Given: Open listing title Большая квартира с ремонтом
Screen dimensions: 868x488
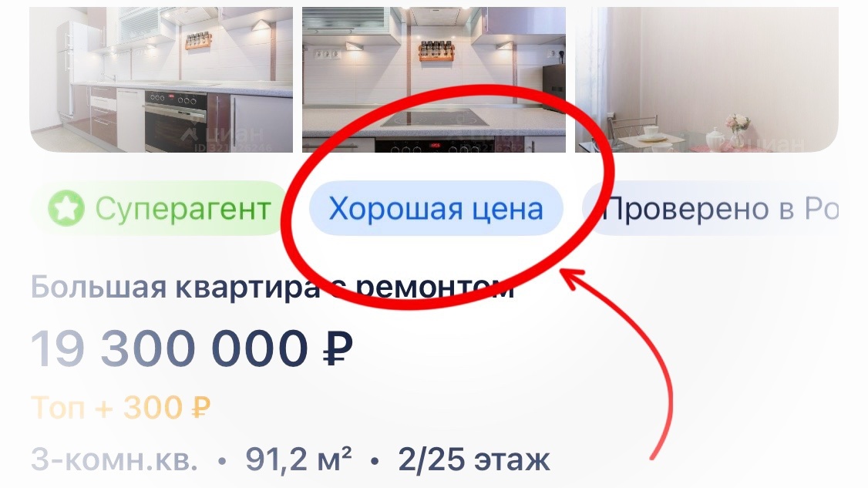Looking at the screenshot, I should (x=272, y=288).
